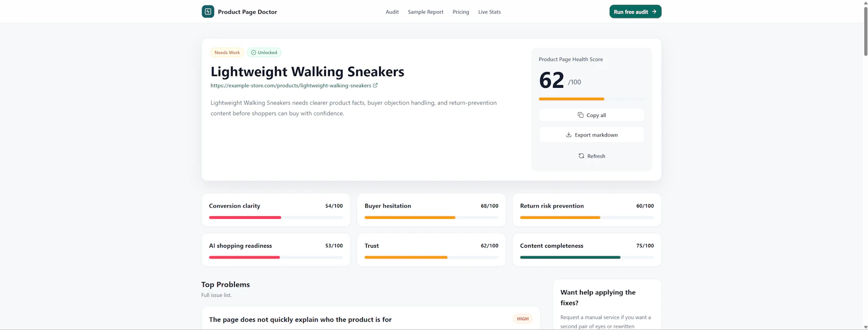
Task: Click the scrollbar up arrow
Action: pos(865,2)
